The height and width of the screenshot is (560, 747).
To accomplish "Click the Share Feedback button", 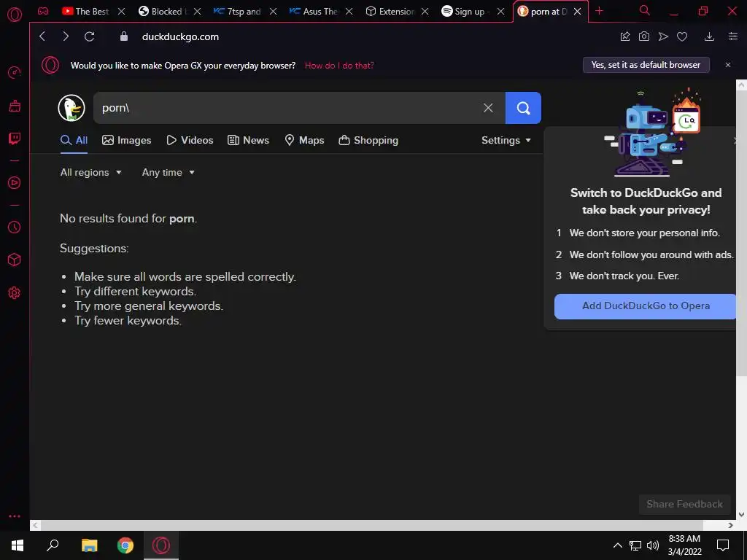I will 684,505.
